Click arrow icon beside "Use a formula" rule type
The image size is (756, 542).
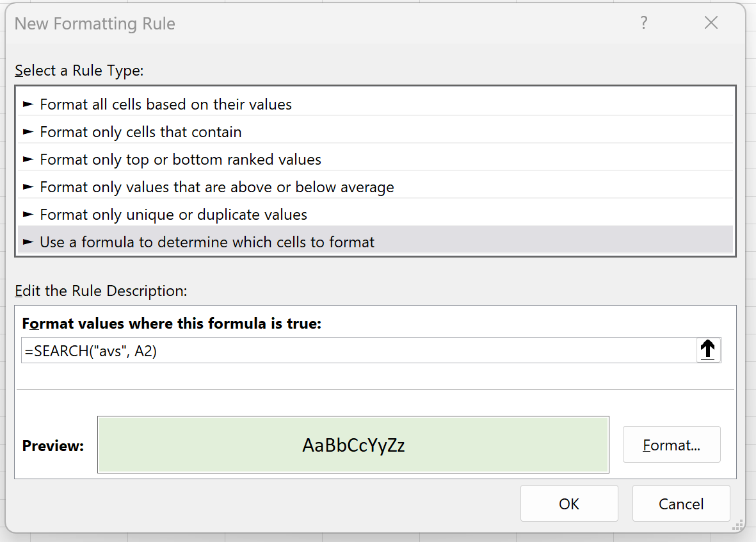click(28, 242)
